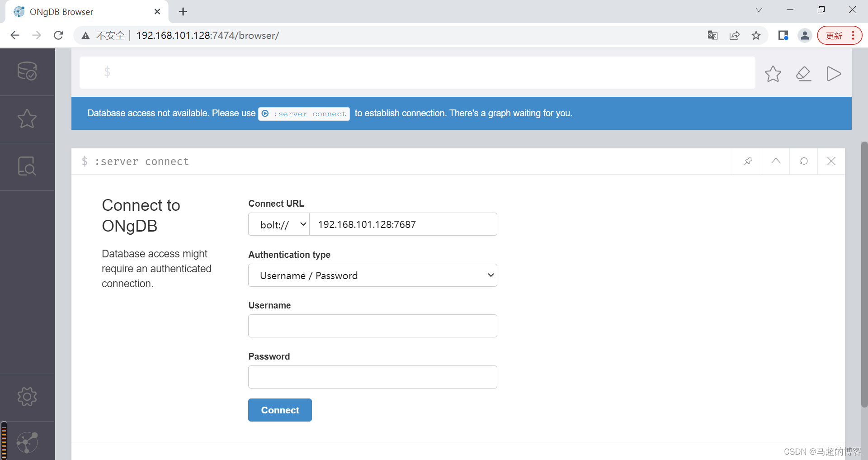The image size is (868, 460).
Task: Click the share page icon
Action: click(x=734, y=35)
